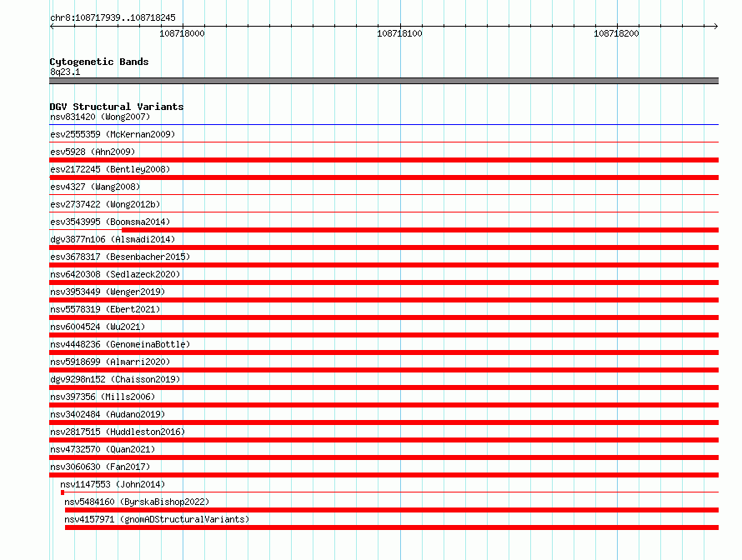The height and width of the screenshot is (560, 742).
Task: Click the esv4327 (Wang2008) label
Action: pos(95,187)
